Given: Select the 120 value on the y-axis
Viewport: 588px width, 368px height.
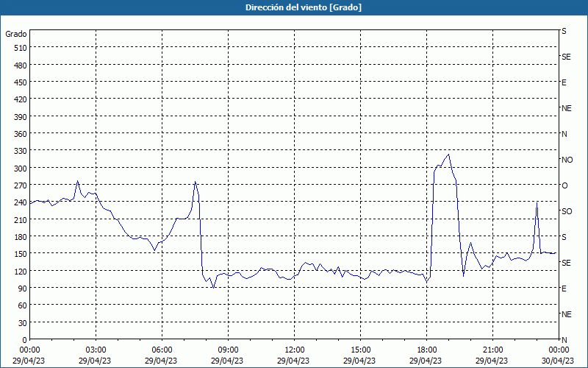Looking at the screenshot, I should pos(21,271).
